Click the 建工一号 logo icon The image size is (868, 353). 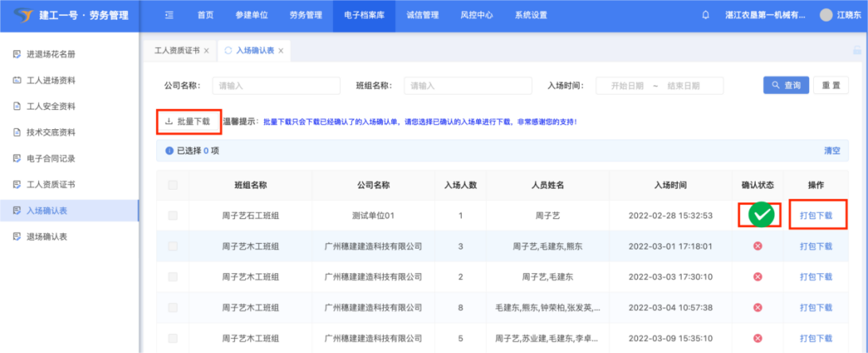click(23, 15)
